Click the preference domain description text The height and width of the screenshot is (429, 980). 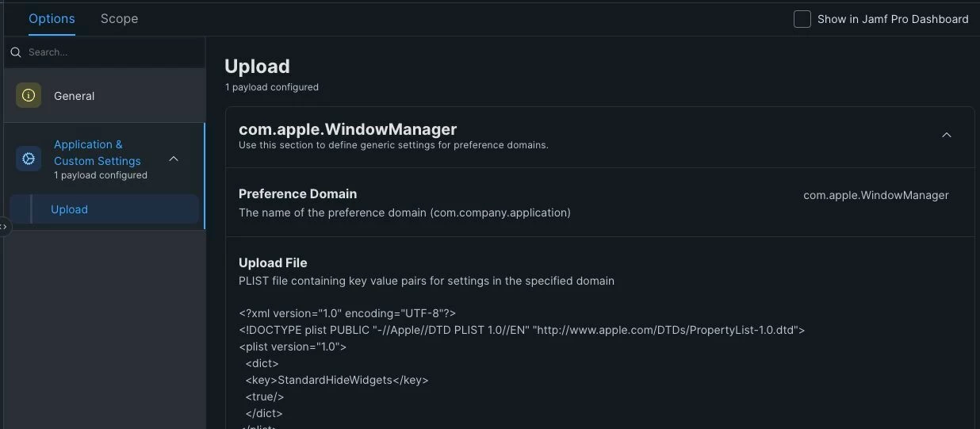coord(404,213)
